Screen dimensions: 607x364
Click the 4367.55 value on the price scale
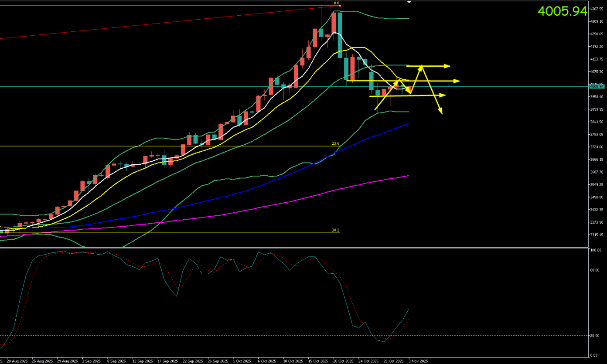click(x=596, y=9)
